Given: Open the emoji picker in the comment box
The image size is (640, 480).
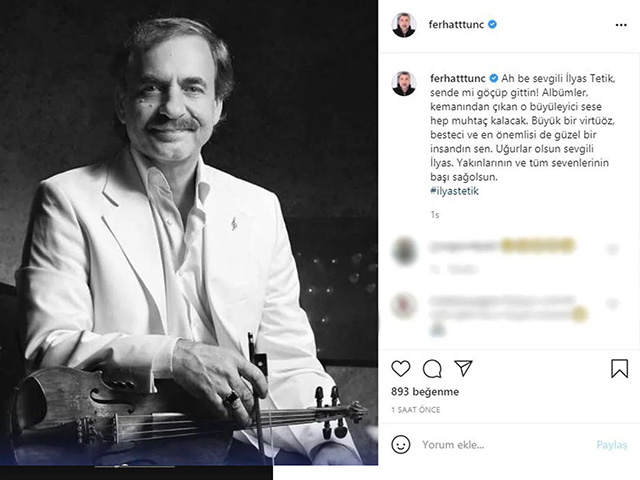Looking at the screenshot, I should tap(401, 444).
